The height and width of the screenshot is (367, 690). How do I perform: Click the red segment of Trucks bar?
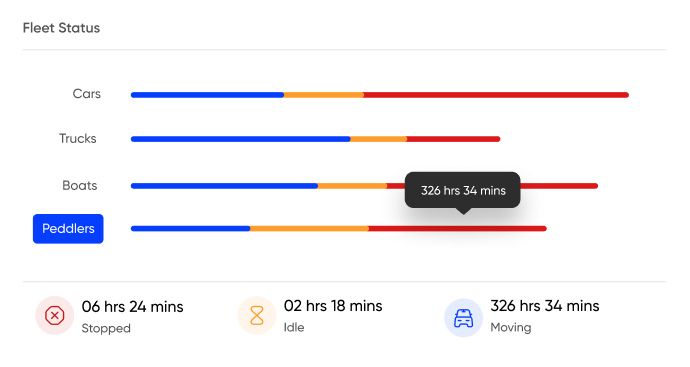(x=454, y=139)
